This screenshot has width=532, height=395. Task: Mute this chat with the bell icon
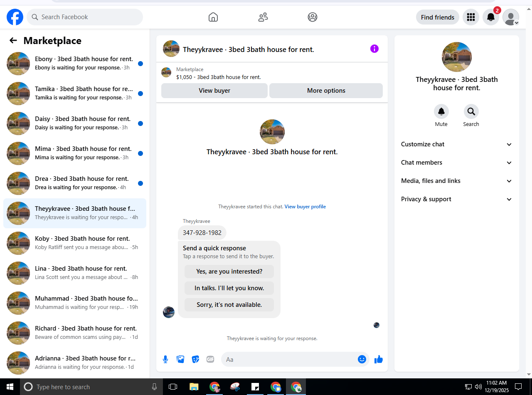point(441,111)
